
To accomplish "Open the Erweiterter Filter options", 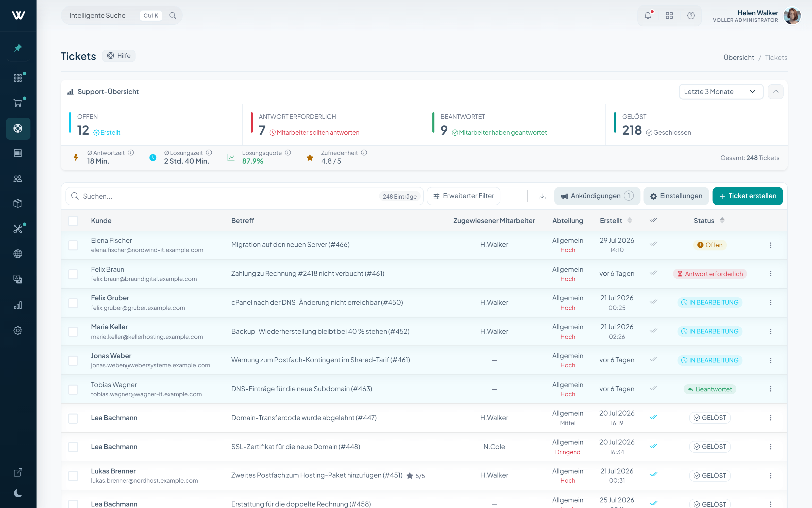I will [x=463, y=196].
